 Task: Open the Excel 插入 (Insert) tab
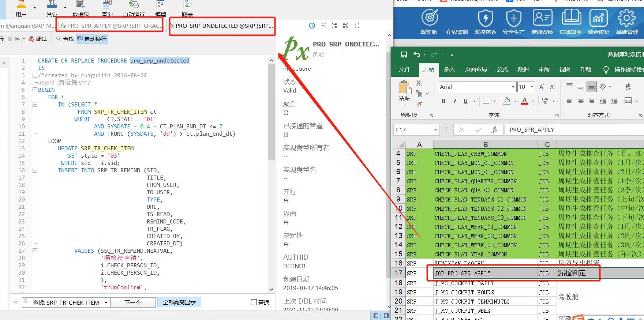[449, 69]
